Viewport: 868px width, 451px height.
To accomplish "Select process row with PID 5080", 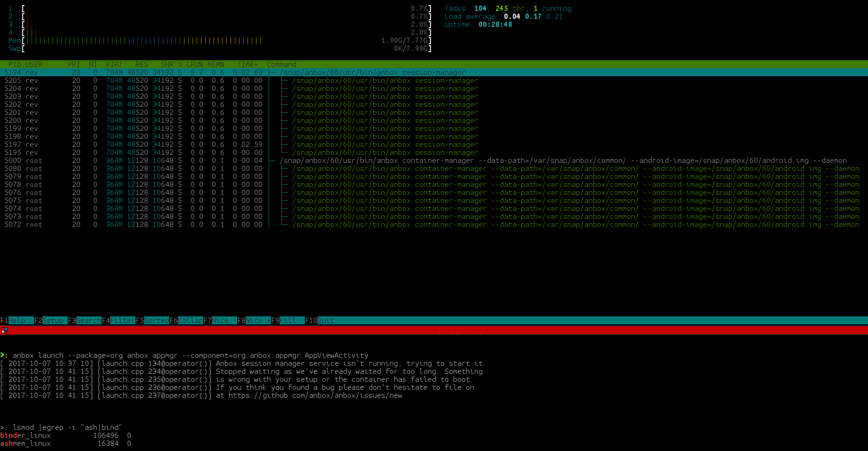I will point(434,169).
